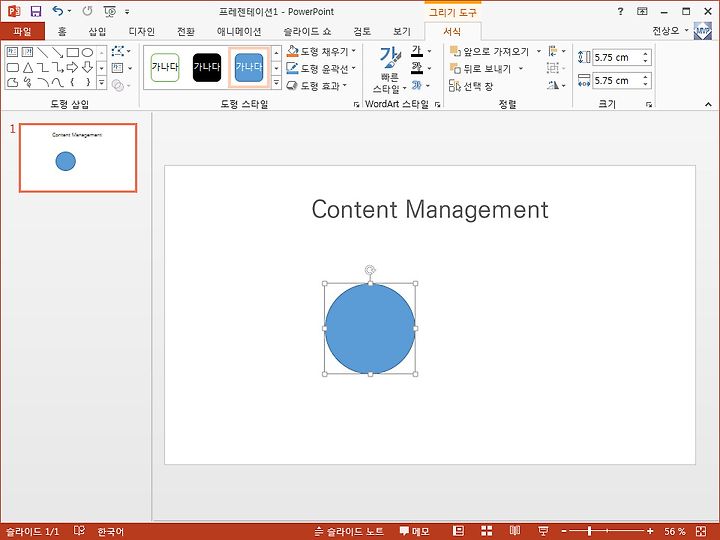Toggle the 메모 comments pane

415,531
